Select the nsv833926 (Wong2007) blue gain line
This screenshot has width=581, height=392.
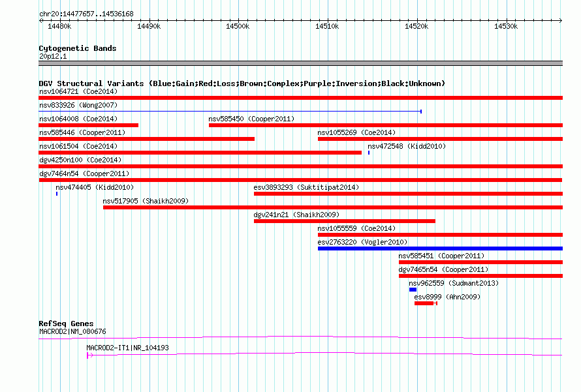[x=230, y=111]
